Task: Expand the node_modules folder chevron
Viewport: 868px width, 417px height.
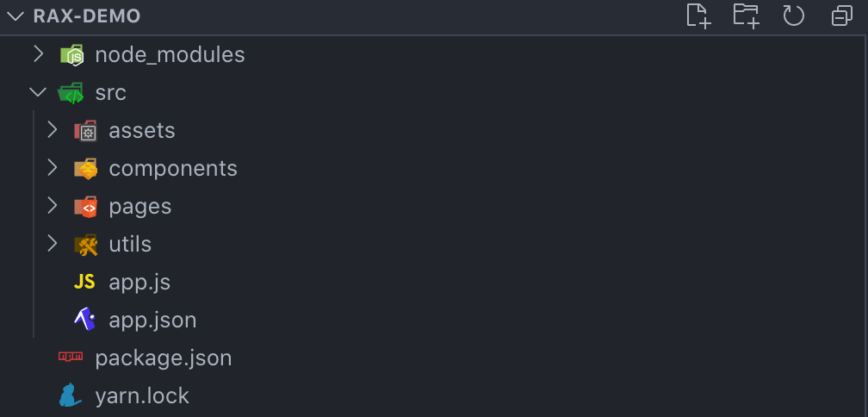Action: click(x=38, y=55)
